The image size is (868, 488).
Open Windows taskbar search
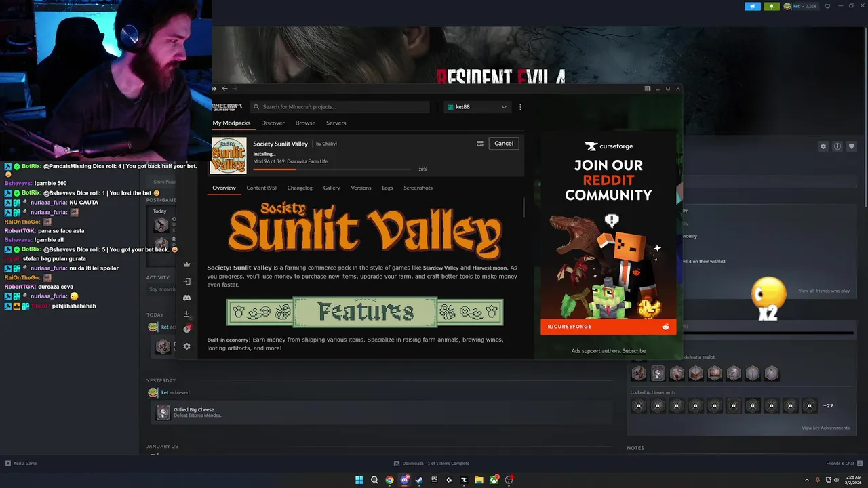click(374, 480)
